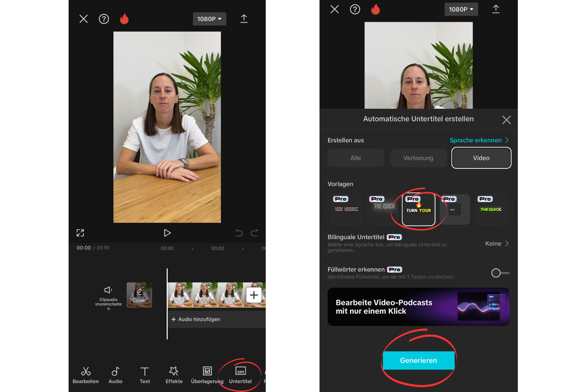Open Sprache erkennen language selection
Viewport: 588px width, 392px height.
(x=479, y=140)
